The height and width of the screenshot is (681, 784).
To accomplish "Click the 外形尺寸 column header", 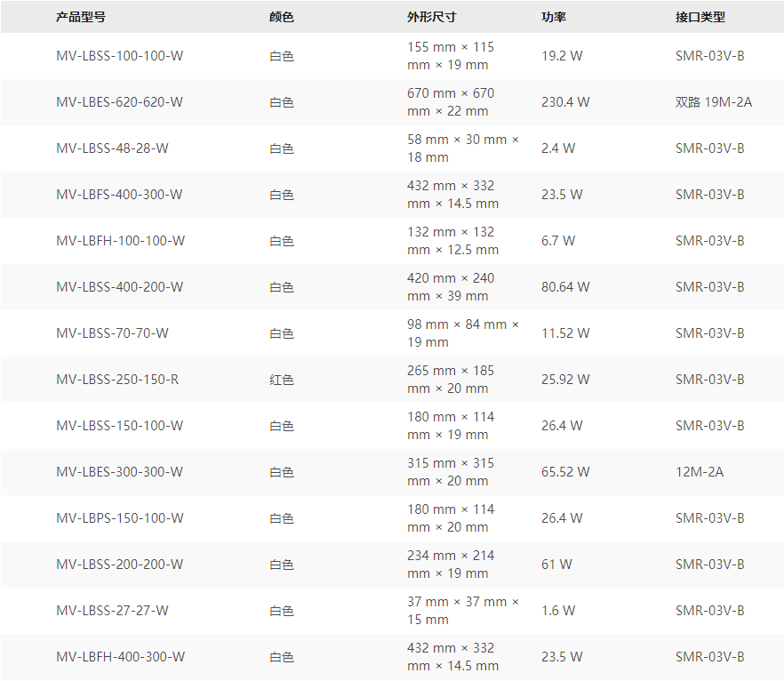I will pos(431,17).
